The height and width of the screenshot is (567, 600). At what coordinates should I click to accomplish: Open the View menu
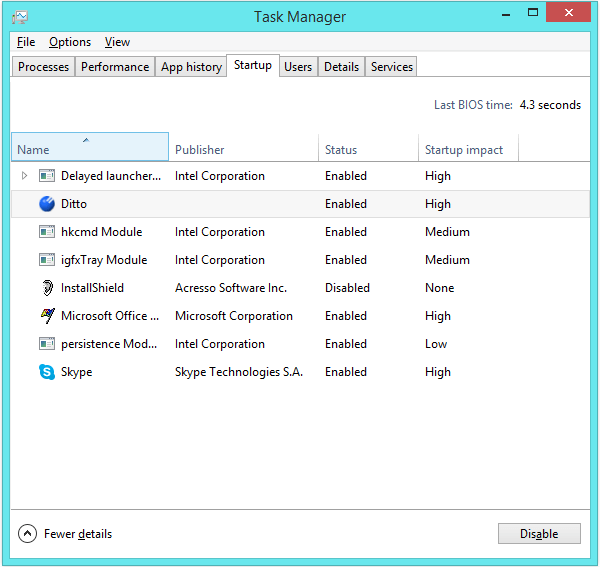pos(117,42)
